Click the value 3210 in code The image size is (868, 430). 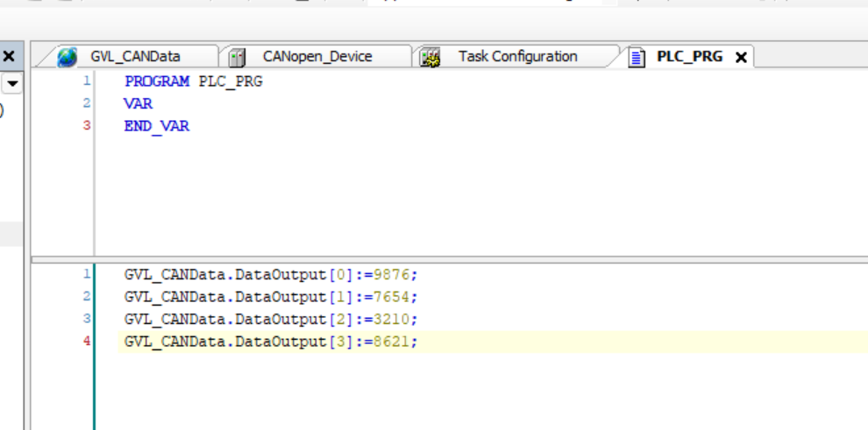392,320
